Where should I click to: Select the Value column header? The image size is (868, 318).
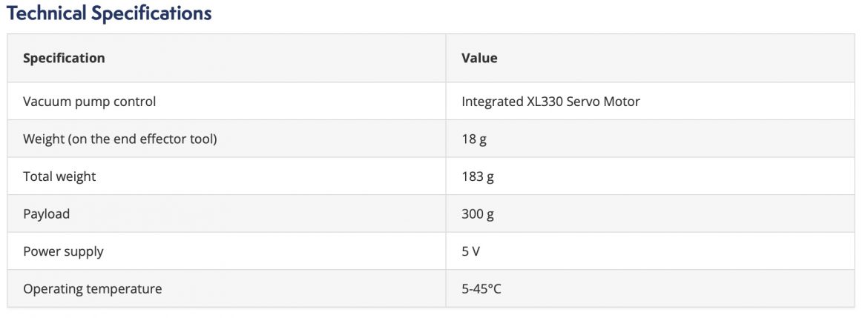[x=479, y=58]
